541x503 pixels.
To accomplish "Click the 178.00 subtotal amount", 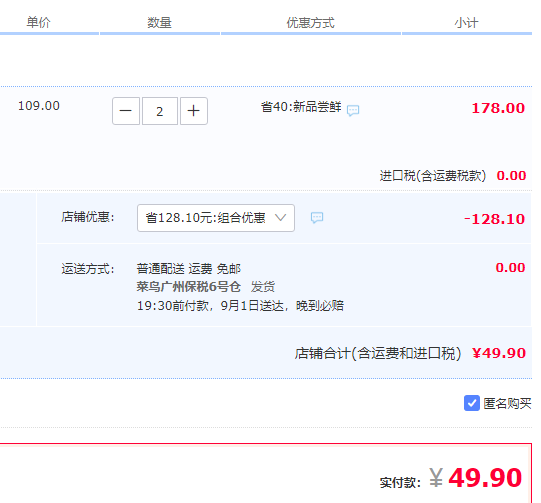I will [498, 108].
